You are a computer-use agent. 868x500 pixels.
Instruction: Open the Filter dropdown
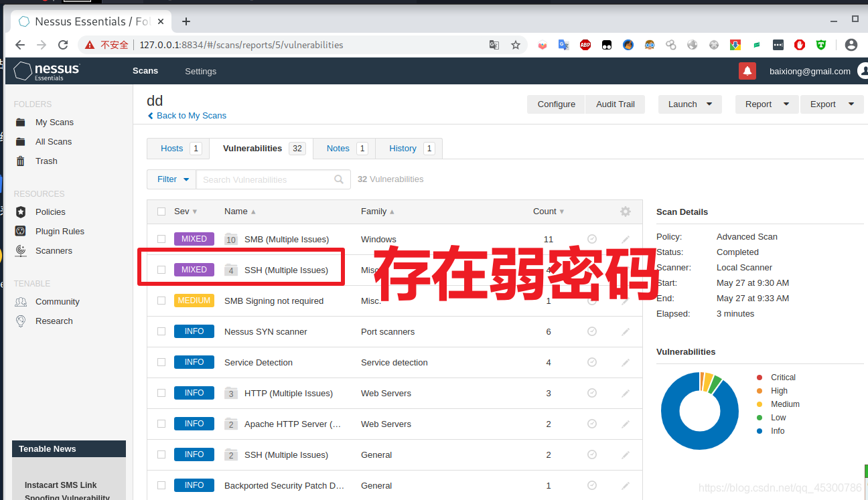[171, 179]
